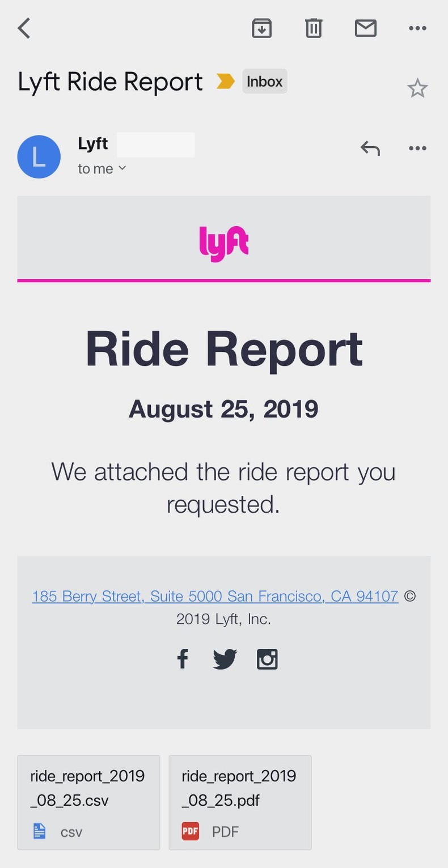448x868 pixels.
Task: Go back to the inbox
Action: 24,28
